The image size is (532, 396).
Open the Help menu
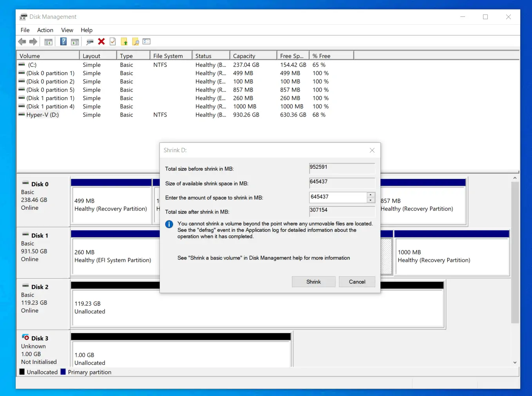pyautogui.click(x=87, y=30)
